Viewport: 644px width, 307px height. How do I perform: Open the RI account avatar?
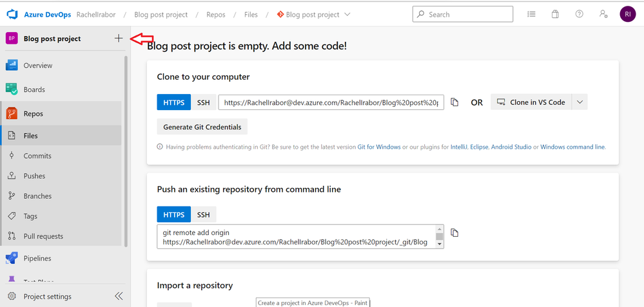[x=628, y=14]
